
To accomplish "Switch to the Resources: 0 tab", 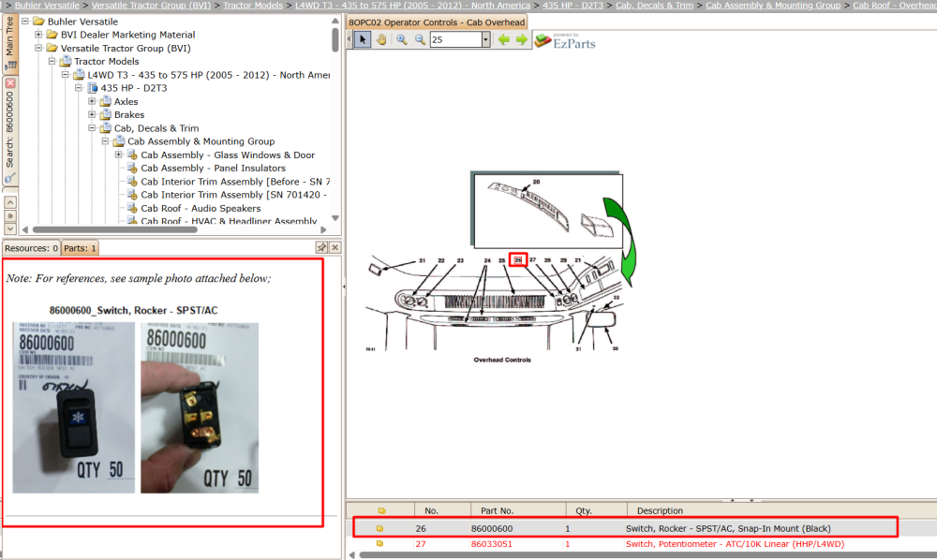I will pyautogui.click(x=31, y=248).
